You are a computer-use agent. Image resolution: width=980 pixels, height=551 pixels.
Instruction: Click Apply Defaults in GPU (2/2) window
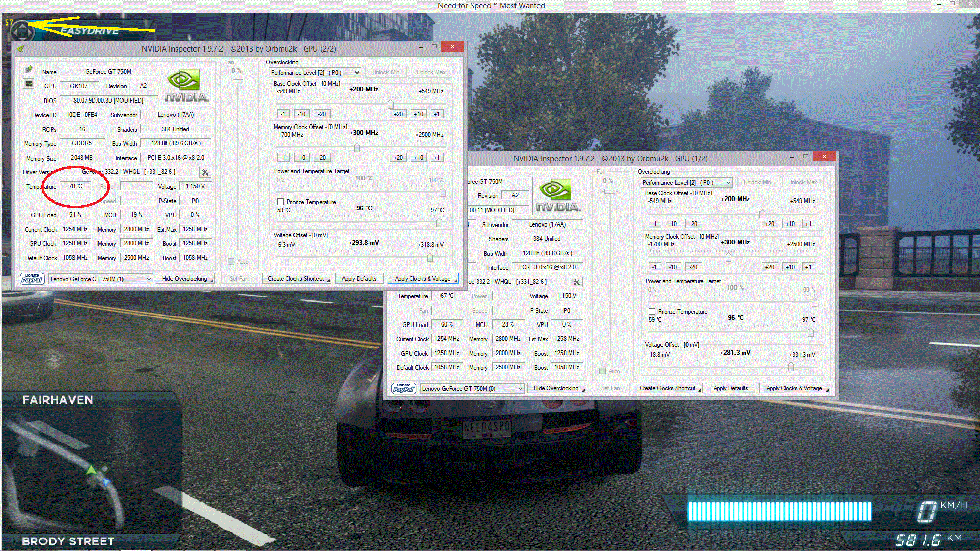(359, 279)
